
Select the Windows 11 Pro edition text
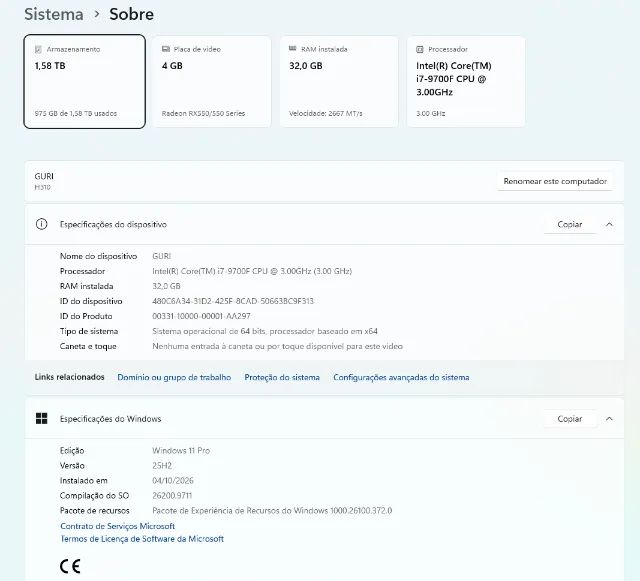(x=181, y=451)
